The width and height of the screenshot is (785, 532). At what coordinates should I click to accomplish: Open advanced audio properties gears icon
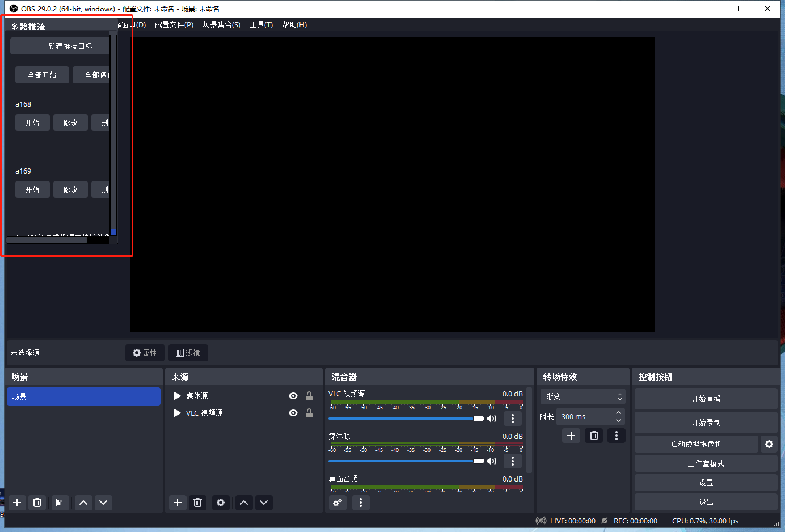click(337, 503)
